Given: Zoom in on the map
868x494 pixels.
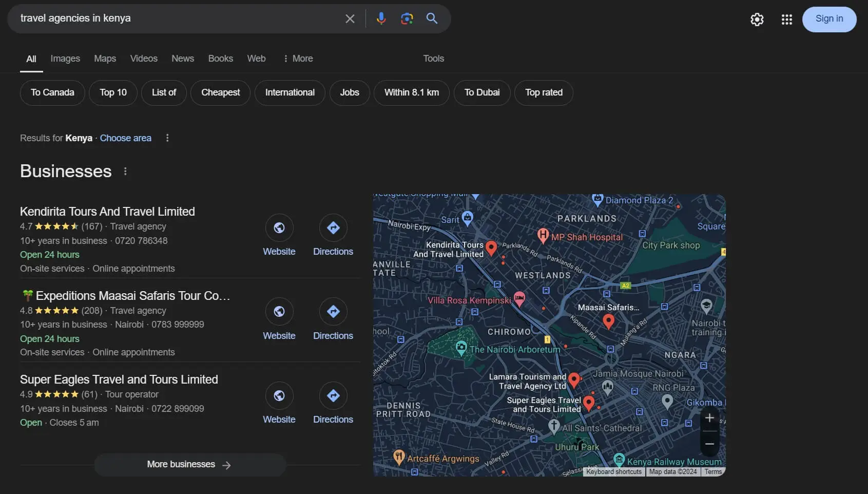Looking at the screenshot, I should (x=709, y=418).
